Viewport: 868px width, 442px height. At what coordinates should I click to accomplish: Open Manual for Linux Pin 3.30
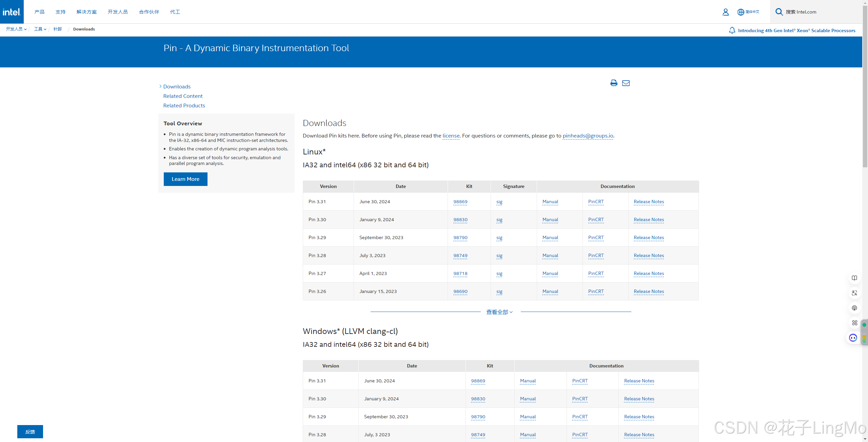550,220
